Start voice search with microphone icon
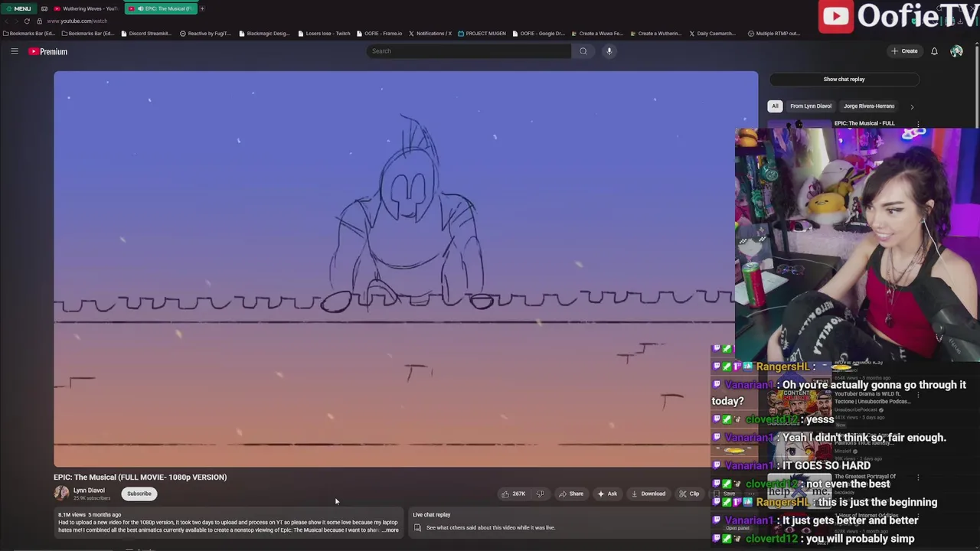The height and width of the screenshot is (551, 980). (x=609, y=51)
